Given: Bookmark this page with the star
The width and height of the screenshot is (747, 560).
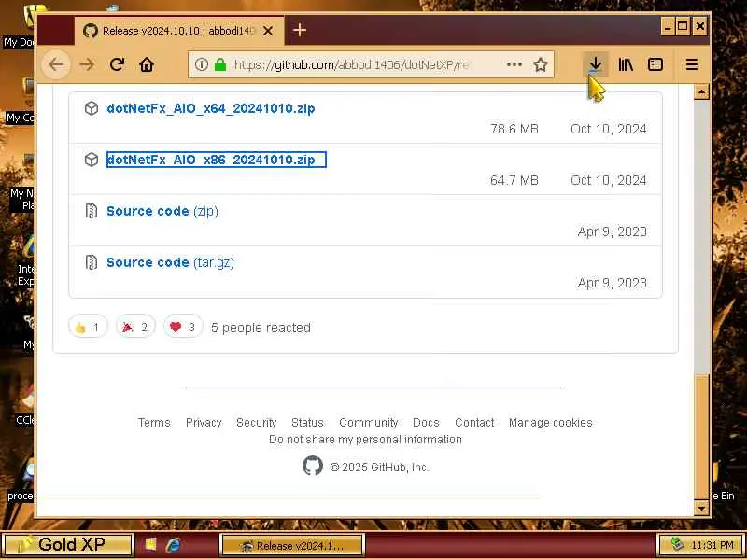Looking at the screenshot, I should tap(541, 64).
